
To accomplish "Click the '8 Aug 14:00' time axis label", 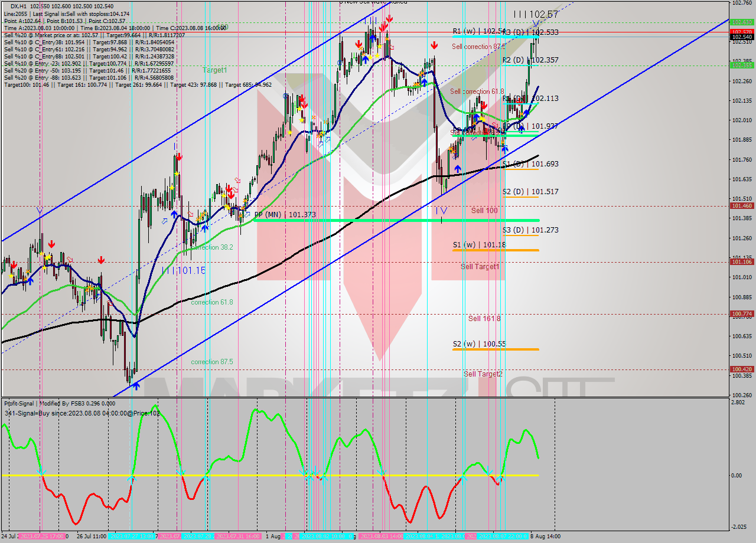I will [x=545, y=537].
